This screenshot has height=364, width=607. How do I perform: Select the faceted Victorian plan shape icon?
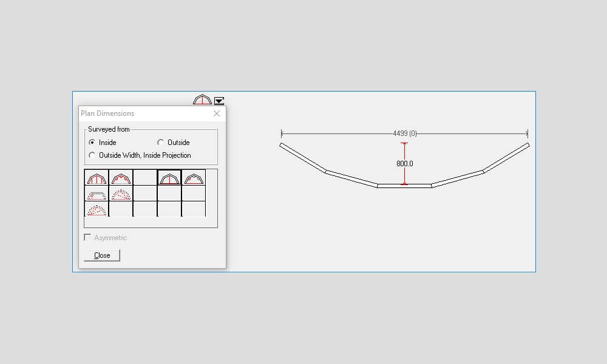click(96, 178)
